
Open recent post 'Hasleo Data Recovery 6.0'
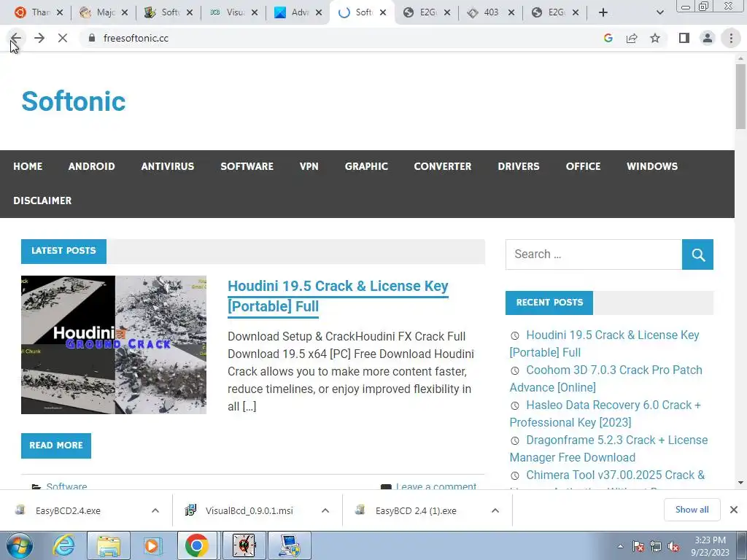coord(605,413)
